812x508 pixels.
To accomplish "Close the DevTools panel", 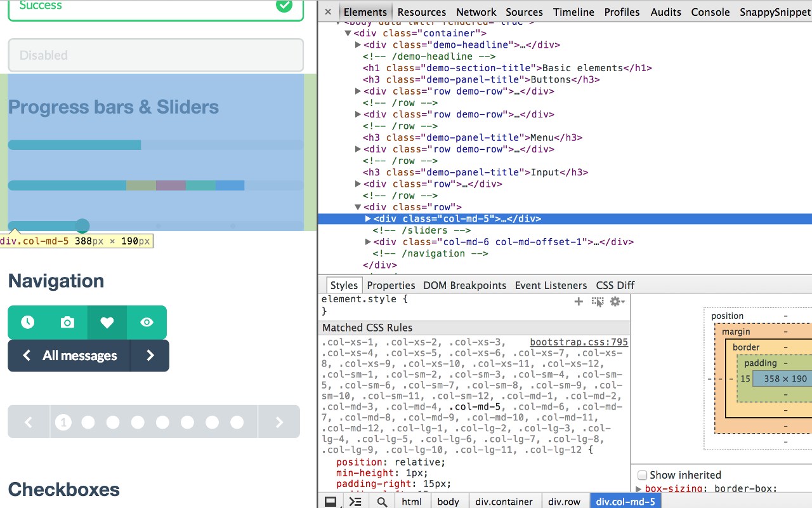I will point(327,11).
